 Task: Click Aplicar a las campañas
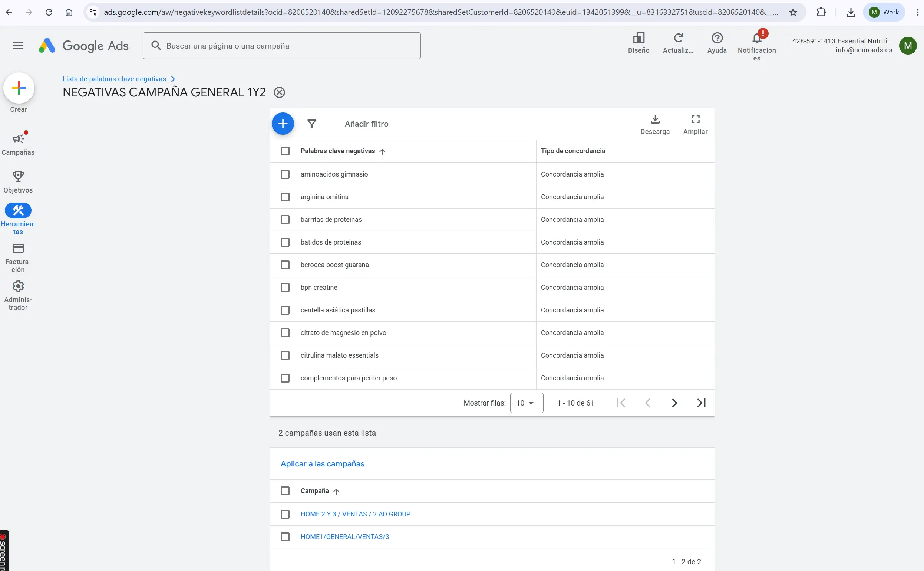coord(322,464)
